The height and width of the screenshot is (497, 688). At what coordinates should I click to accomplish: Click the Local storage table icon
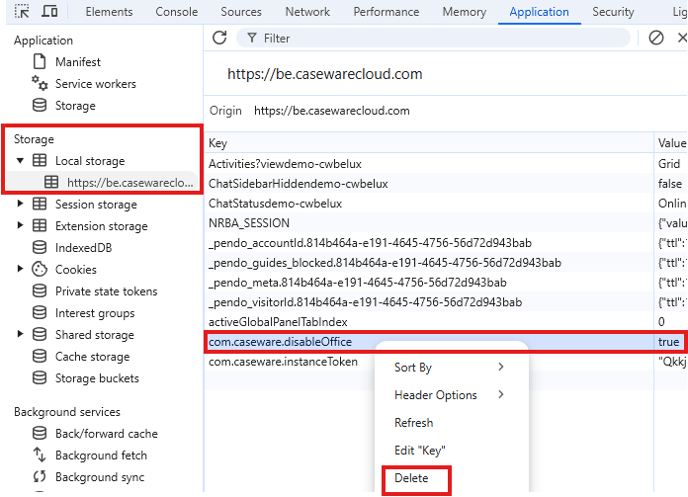[39, 161]
